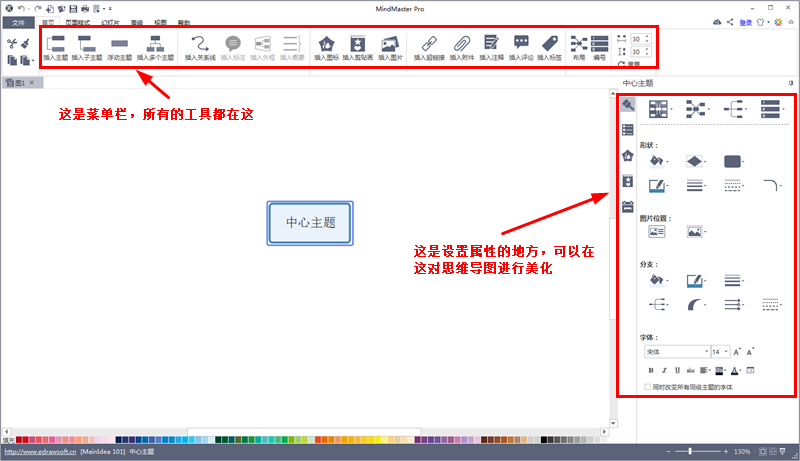This screenshot has width=800, height=461.
Task: Switch to the 视图 view ribbon tab
Action: (161, 22)
